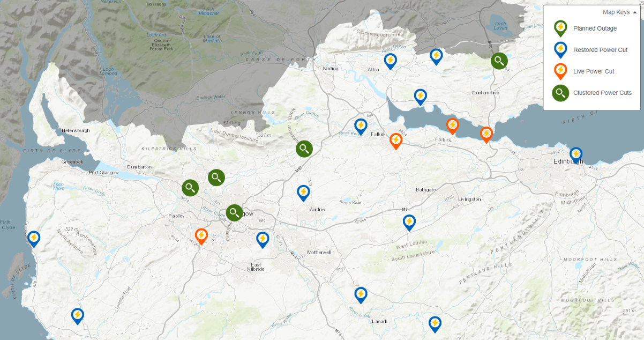Select the cluster magnifier pin near Dunfermline
The width and height of the screenshot is (644, 340).
(499, 61)
